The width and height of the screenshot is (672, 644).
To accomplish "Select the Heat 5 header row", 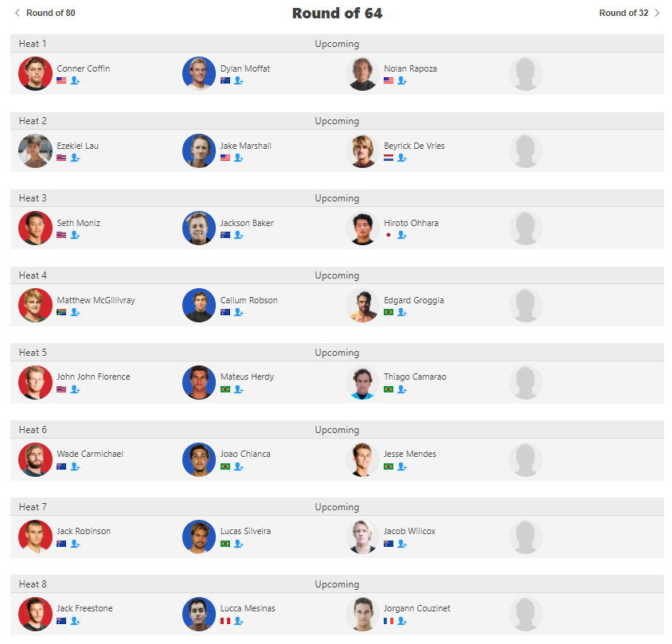I will 336,353.
